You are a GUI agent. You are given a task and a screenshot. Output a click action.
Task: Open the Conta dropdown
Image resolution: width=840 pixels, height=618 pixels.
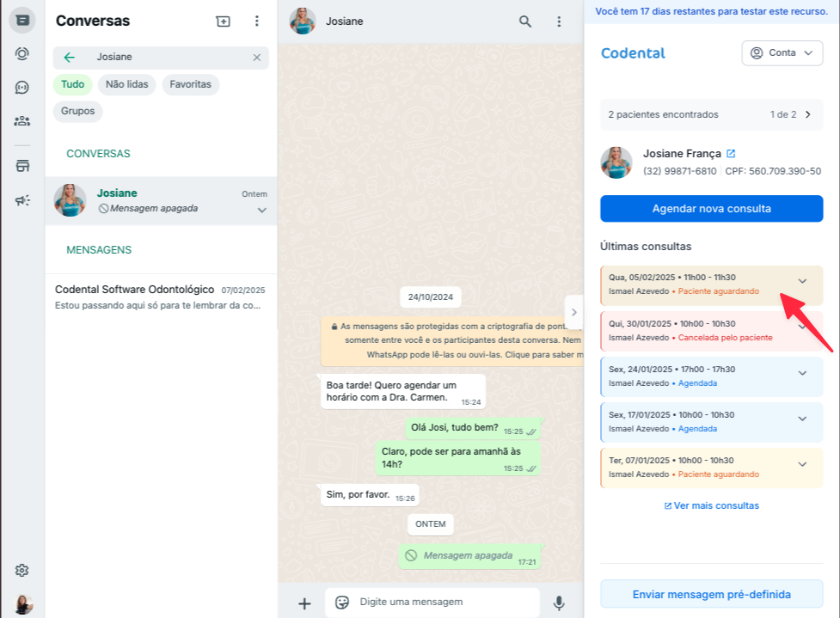(782, 53)
